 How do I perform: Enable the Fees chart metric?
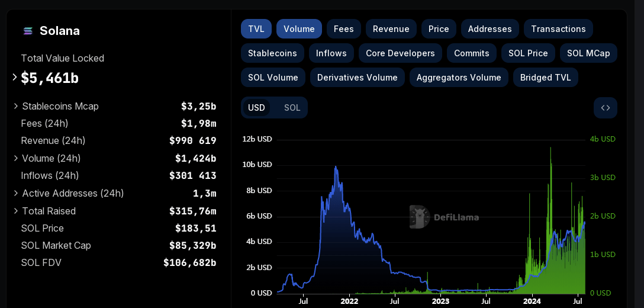click(343, 29)
